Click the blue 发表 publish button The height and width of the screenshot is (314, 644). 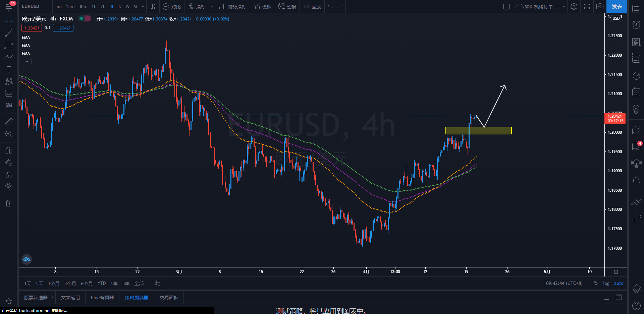pyautogui.click(x=616, y=6)
